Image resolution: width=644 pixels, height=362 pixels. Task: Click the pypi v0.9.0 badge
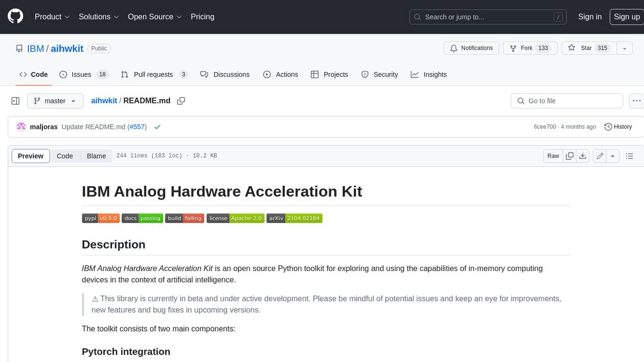(x=100, y=218)
